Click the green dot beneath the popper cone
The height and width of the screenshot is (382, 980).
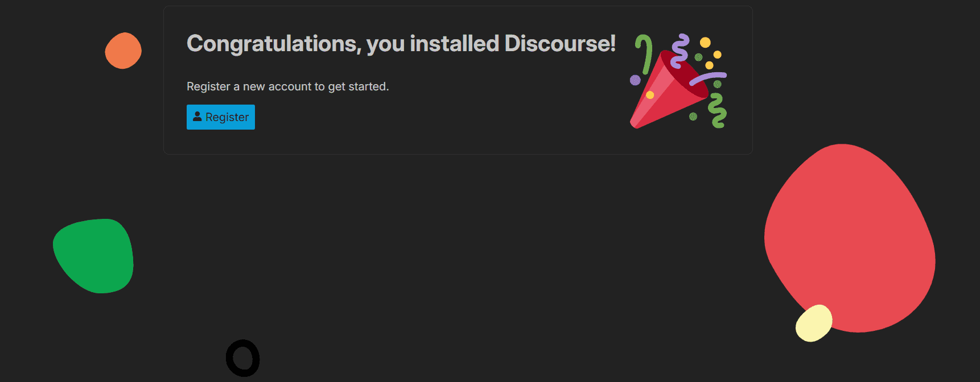(693, 117)
